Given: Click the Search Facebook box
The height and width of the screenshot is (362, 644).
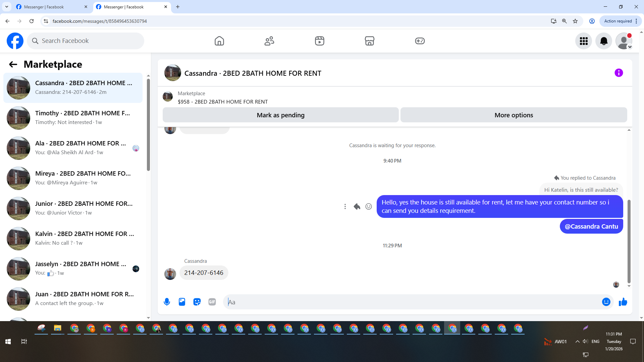Looking at the screenshot, I should tap(86, 41).
